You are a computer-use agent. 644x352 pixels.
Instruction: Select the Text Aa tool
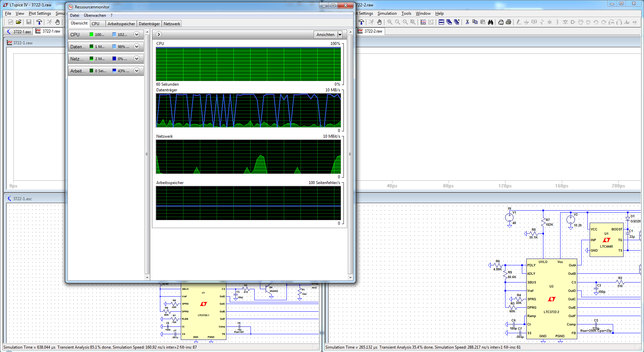click(627, 22)
